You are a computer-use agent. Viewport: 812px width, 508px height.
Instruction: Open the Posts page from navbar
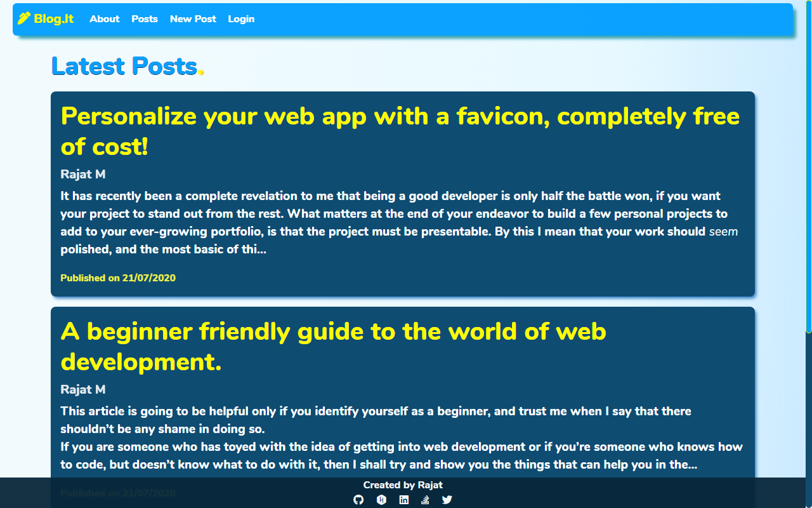(x=145, y=19)
